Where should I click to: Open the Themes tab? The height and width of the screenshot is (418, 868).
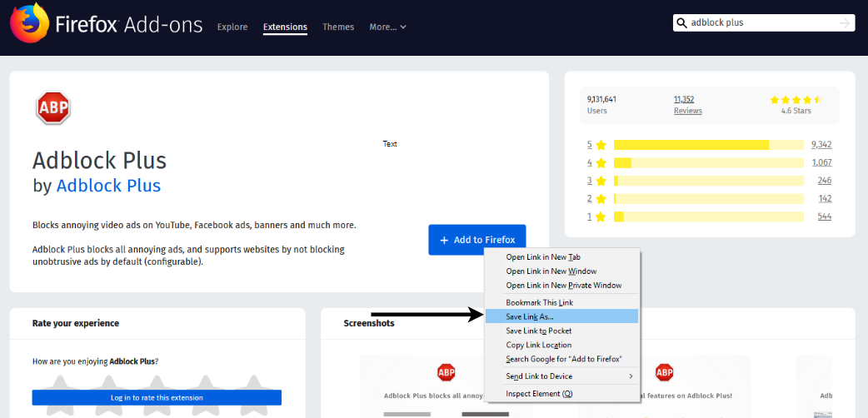tap(338, 27)
